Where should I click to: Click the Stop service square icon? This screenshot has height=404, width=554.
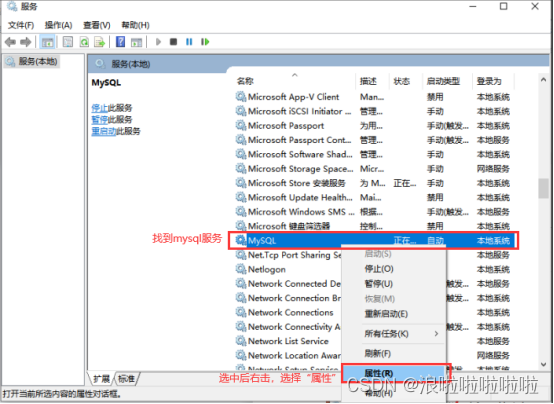(x=173, y=42)
